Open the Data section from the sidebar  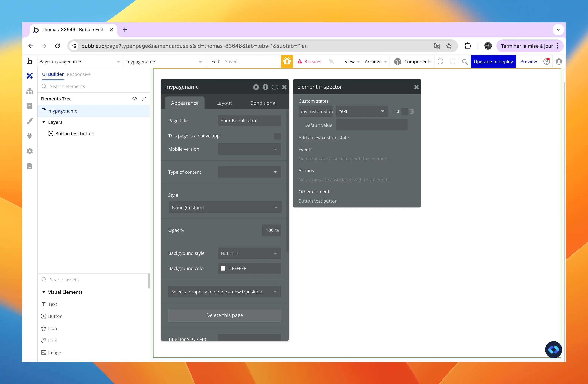click(30, 106)
